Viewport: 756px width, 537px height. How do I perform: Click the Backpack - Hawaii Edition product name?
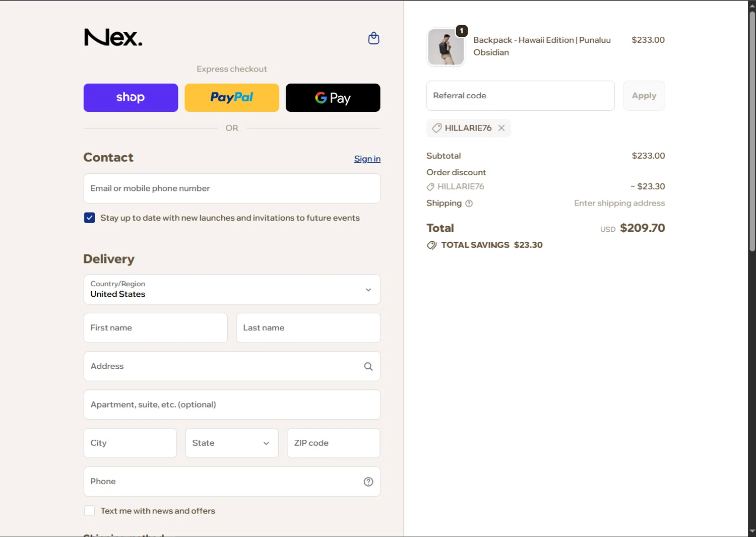pos(542,46)
